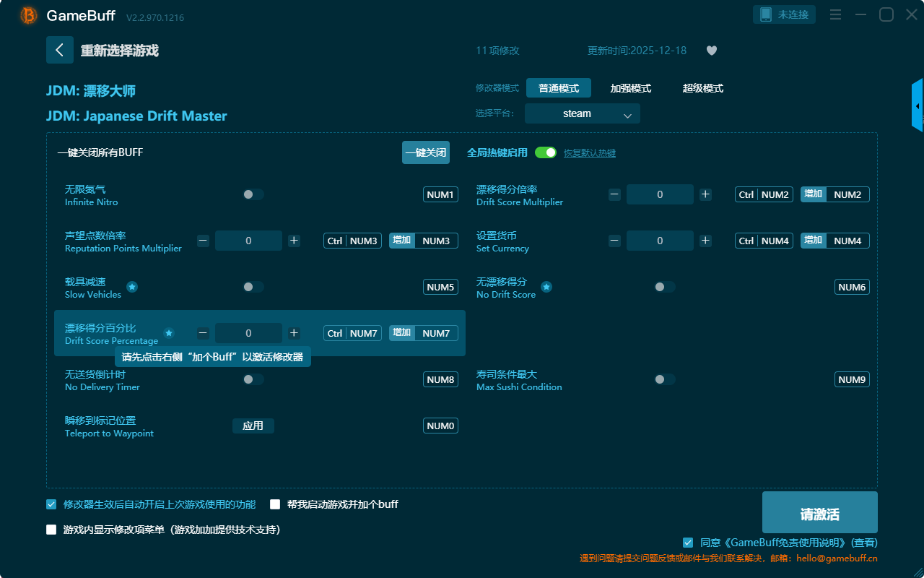
Task: Open the steam platform dropdown
Action: [582, 113]
